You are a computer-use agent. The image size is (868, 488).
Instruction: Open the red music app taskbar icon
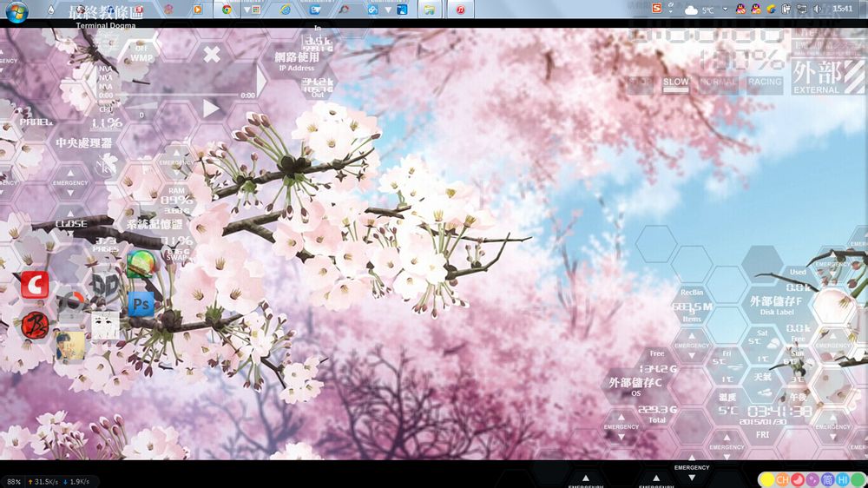pyautogui.click(x=460, y=10)
